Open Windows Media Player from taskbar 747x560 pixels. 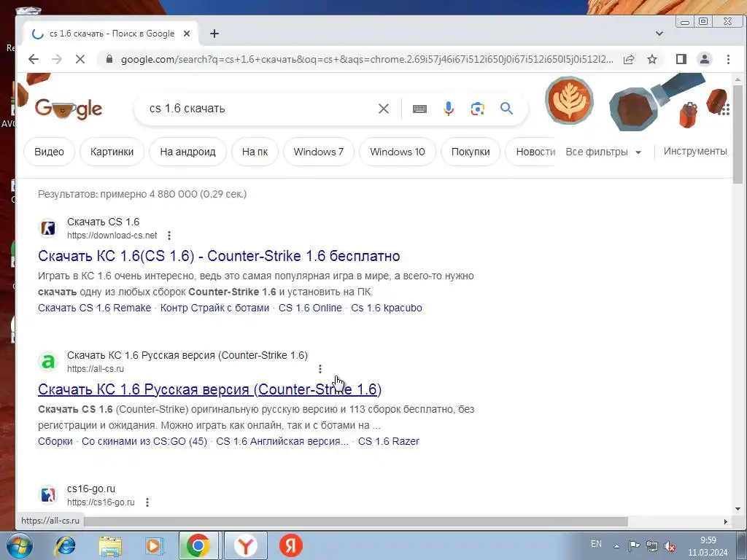click(155, 545)
